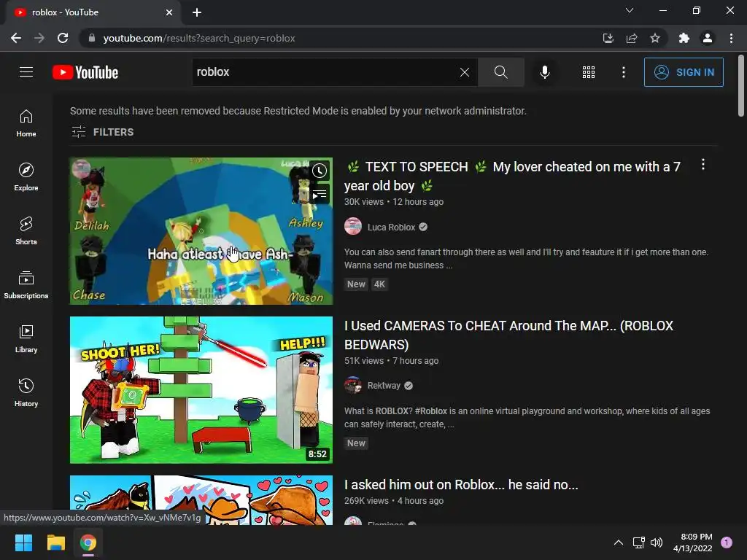Open Library in the sidebar
The image size is (747, 560).
point(26,338)
